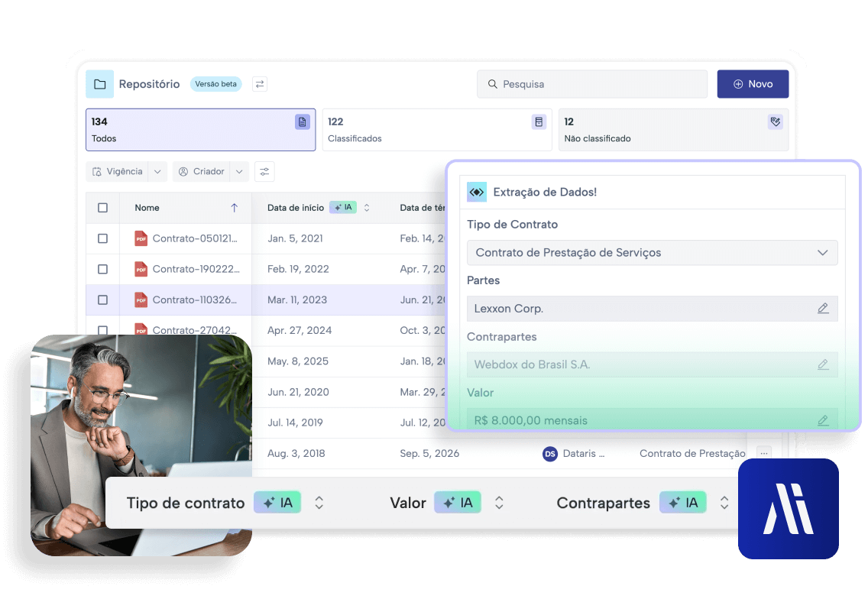Expand the Vigência filter dropdown
Image resolution: width=868 pixels, height=599 pixels.
coord(157,172)
